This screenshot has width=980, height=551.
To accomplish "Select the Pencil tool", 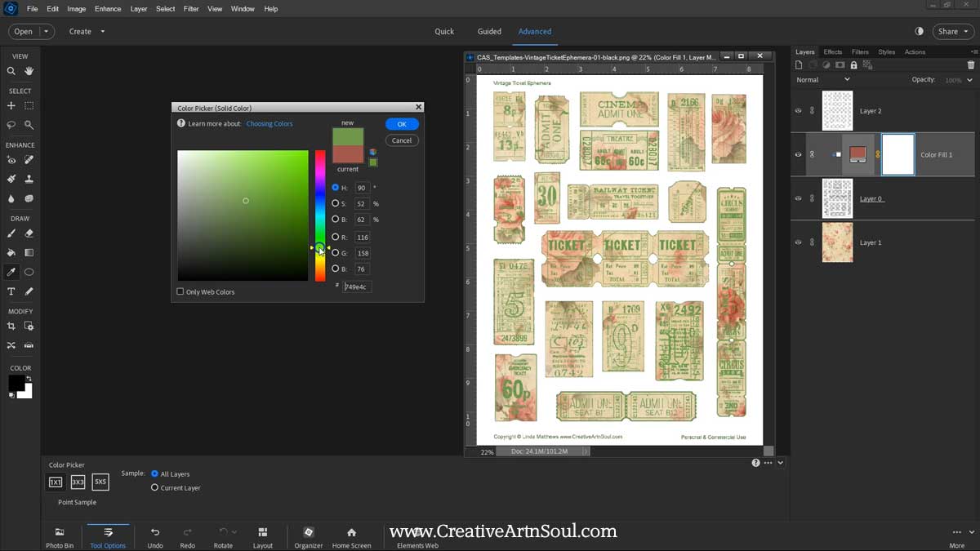I will (29, 291).
